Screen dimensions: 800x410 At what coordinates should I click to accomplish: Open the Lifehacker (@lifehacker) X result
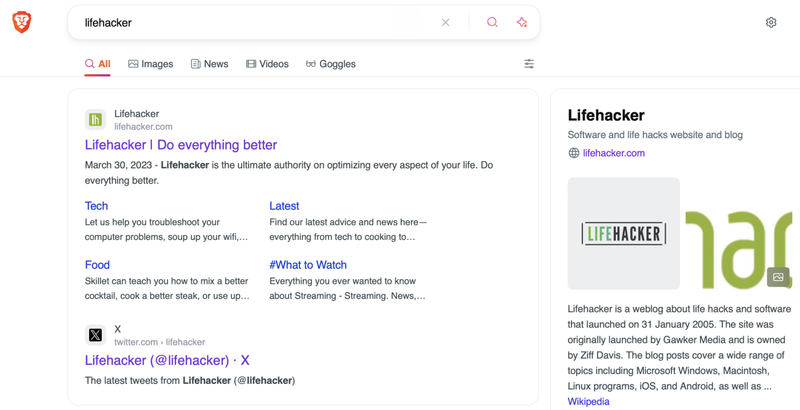[167, 360]
